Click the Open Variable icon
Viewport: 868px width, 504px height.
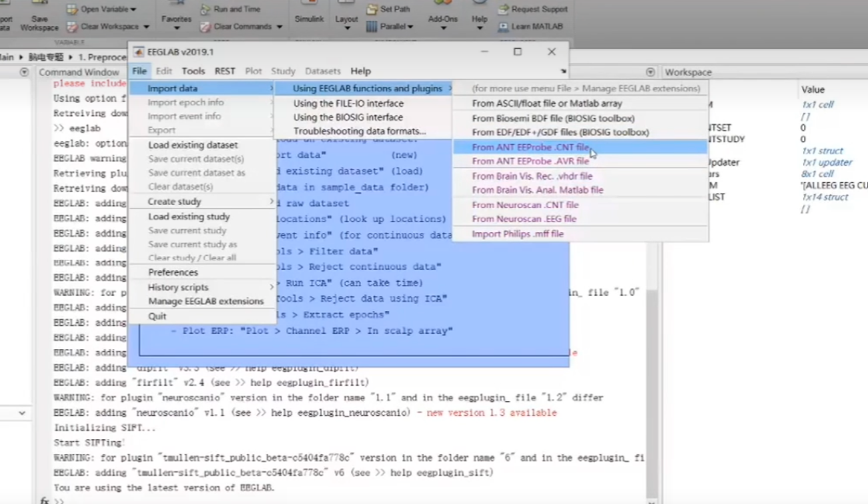(x=72, y=9)
